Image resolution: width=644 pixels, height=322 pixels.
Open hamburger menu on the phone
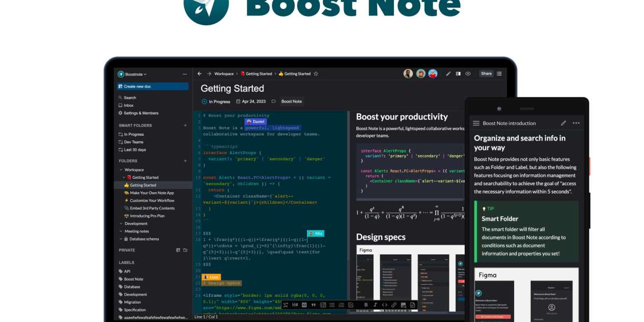pyautogui.click(x=476, y=123)
